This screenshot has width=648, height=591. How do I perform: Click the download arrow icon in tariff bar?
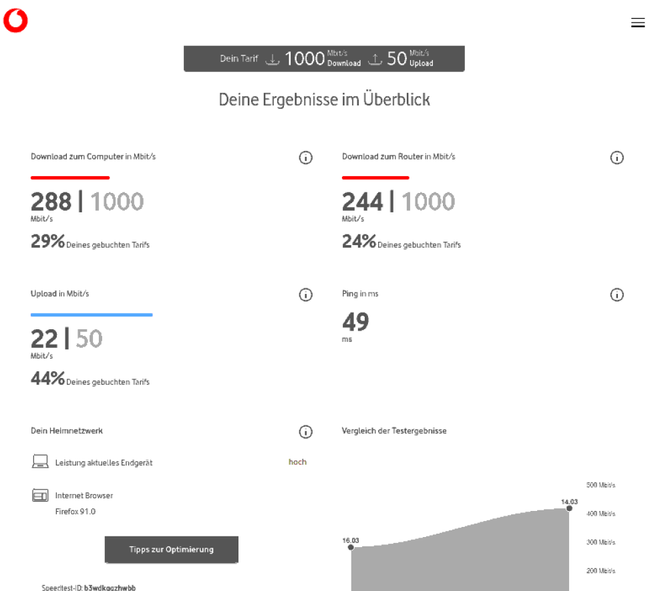pos(272,59)
